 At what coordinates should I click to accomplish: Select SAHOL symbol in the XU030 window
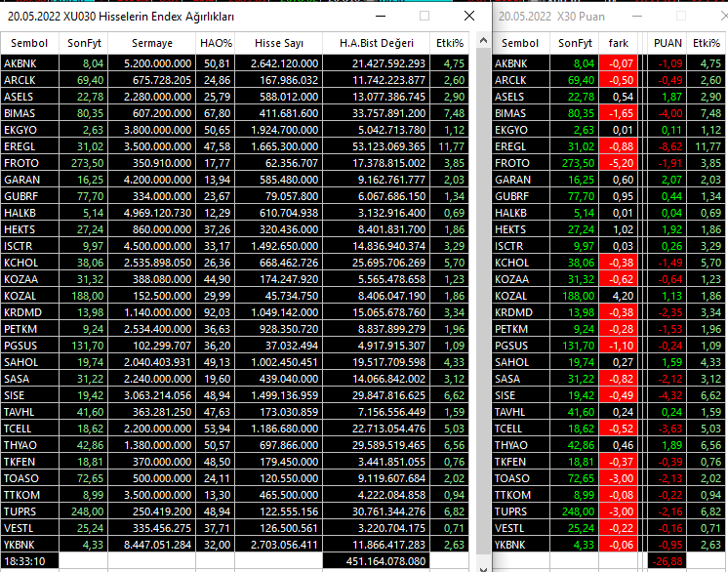29,362
